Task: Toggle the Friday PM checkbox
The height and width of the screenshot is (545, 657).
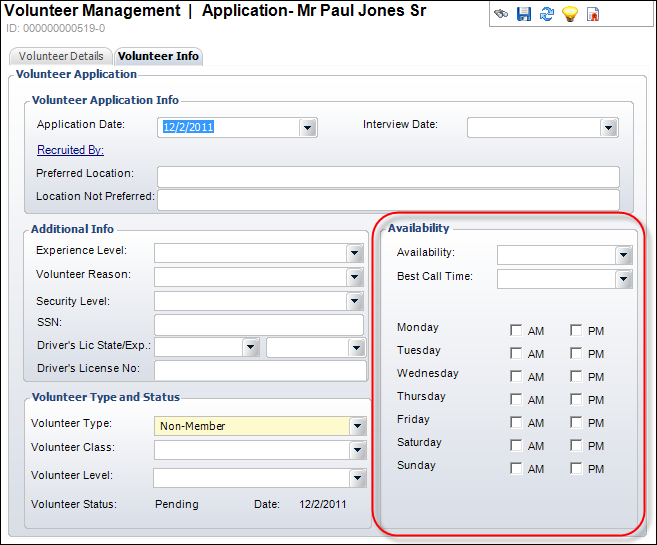Action: pos(577,423)
